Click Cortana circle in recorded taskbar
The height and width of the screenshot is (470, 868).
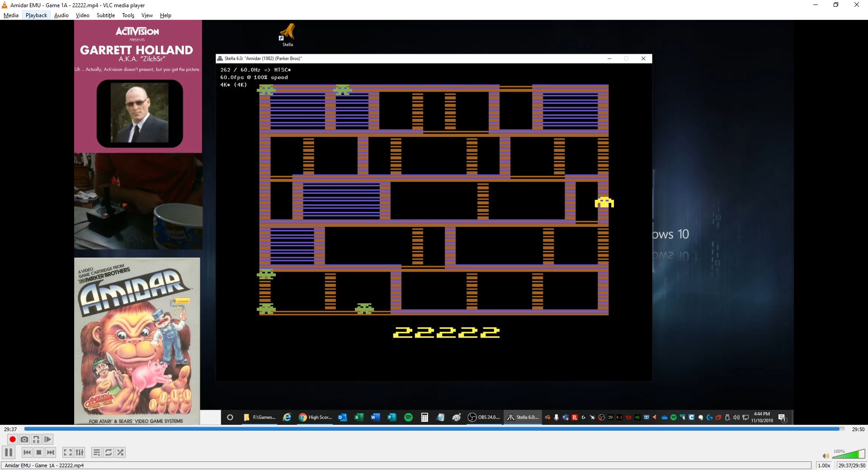pyautogui.click(x=230, y=417)
